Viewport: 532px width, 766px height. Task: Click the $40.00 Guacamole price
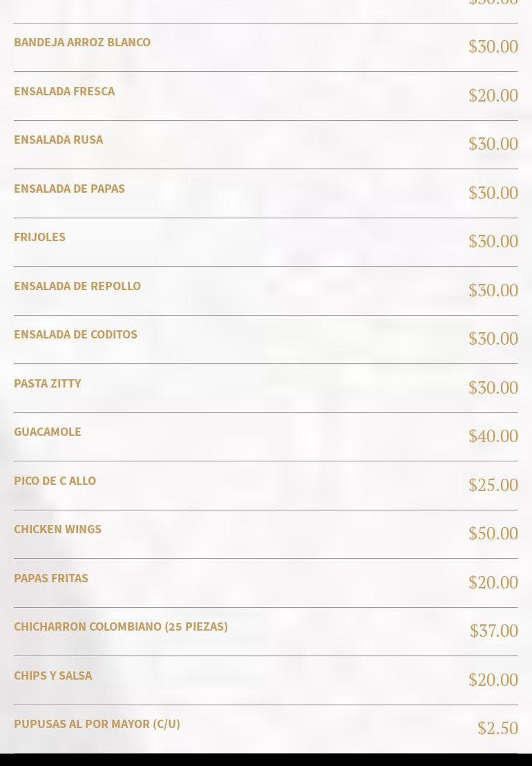[493, 437]
